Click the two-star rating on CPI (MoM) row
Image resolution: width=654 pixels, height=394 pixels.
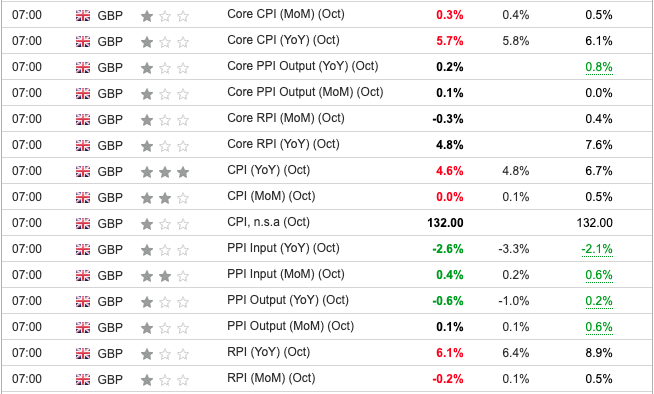point(165,198)
